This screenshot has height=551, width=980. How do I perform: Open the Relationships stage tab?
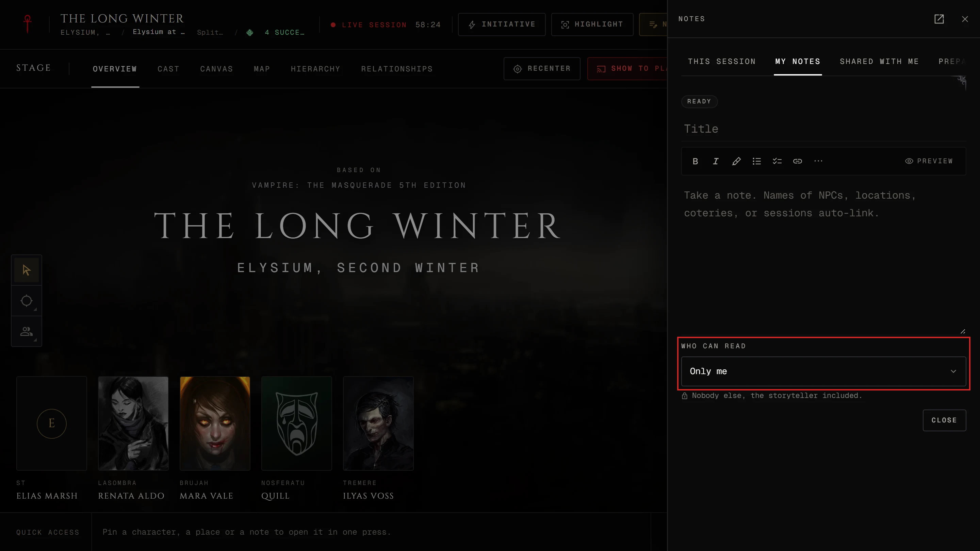(397, 69)
